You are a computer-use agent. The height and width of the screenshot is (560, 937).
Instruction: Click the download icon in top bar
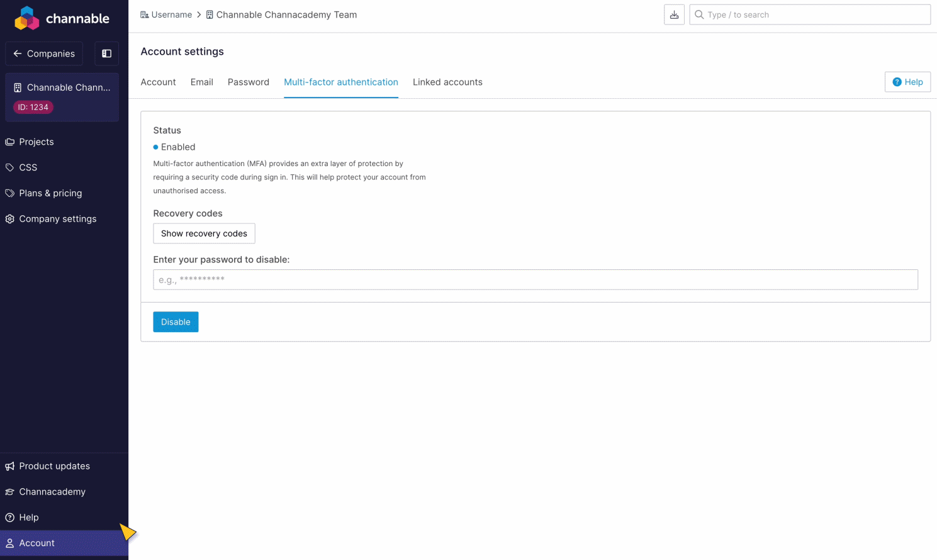pos(674,14)
